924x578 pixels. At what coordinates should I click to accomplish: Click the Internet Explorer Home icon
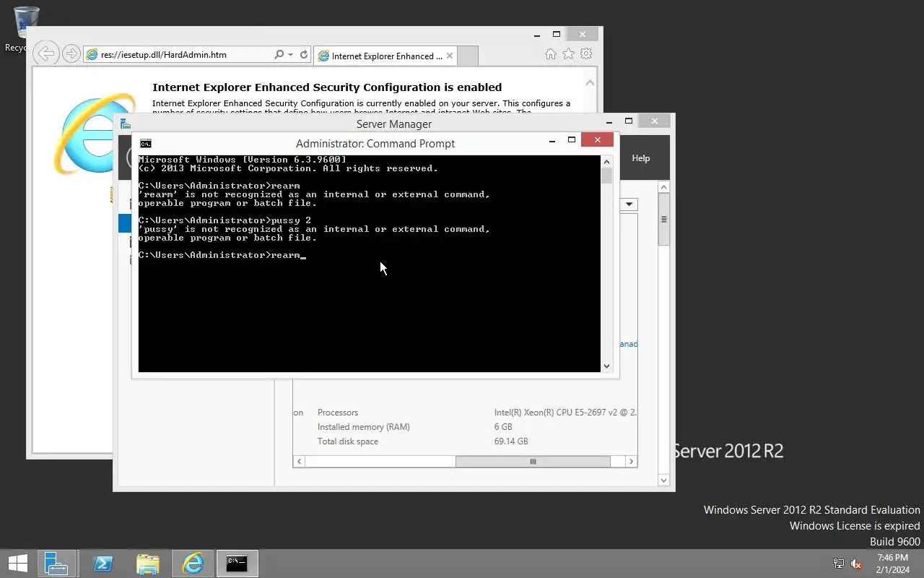pos(551,54)
